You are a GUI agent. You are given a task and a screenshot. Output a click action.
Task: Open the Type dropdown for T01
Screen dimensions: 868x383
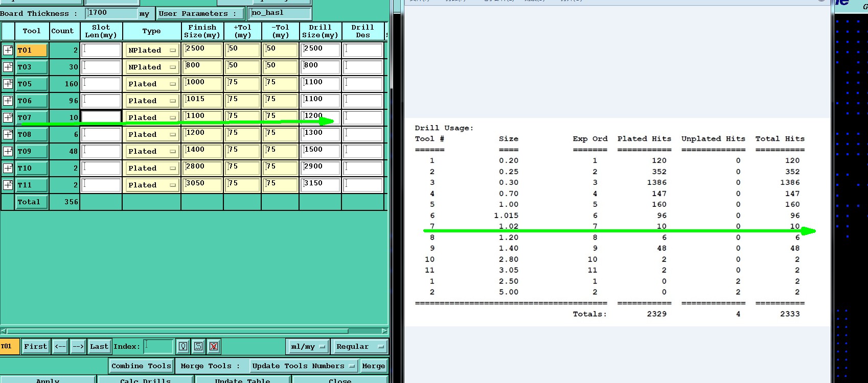[x=152, y=50]
